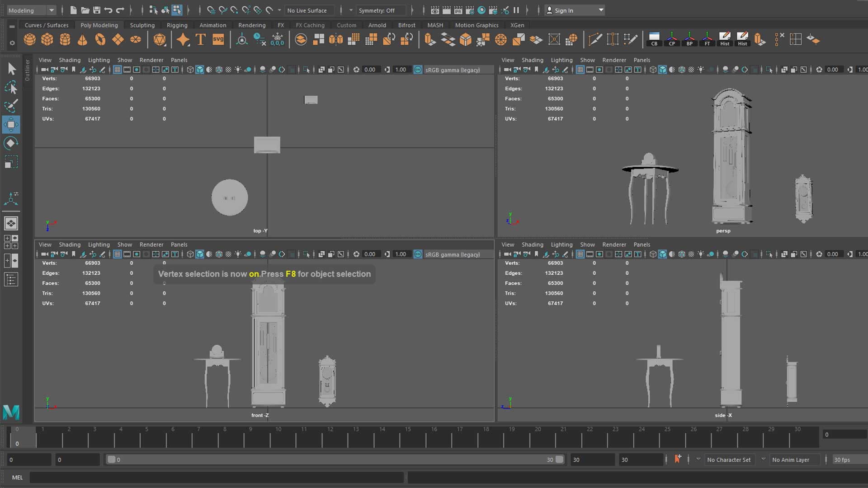Select the Move tool in toolbox

coord(11,124)
